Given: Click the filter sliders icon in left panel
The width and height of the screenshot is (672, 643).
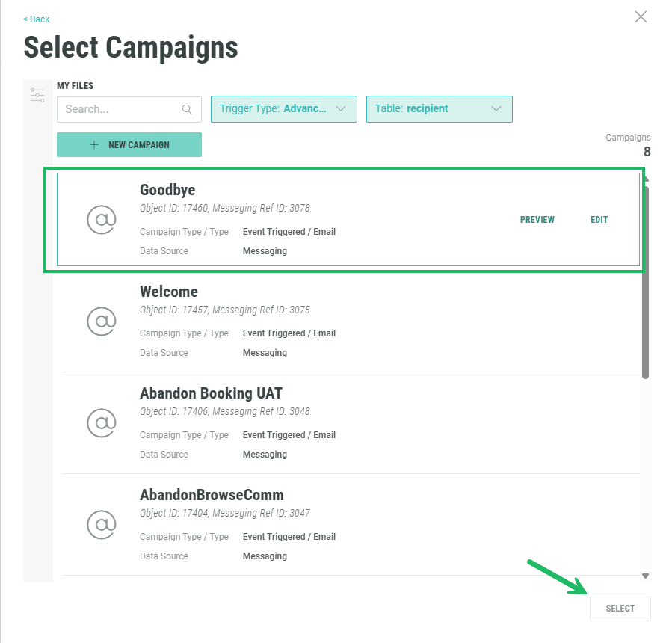Looking at the screenshot, I should tap(37, 95).
